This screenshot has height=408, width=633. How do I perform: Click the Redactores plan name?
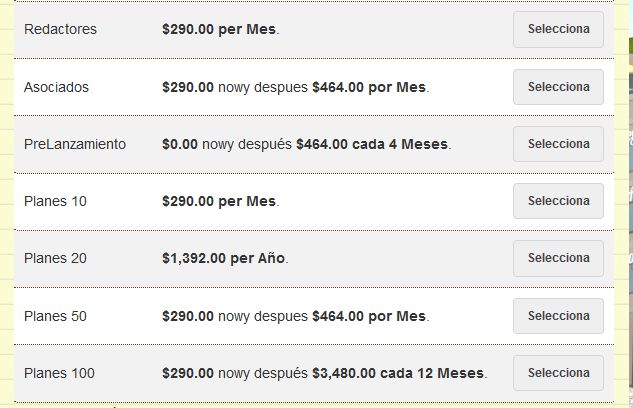61,29
